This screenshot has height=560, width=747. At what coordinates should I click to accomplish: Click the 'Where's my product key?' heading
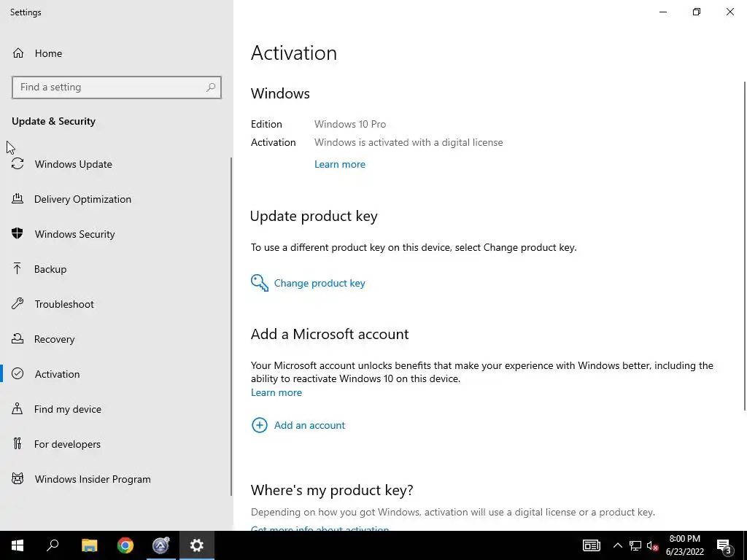[x=332, y=490]
